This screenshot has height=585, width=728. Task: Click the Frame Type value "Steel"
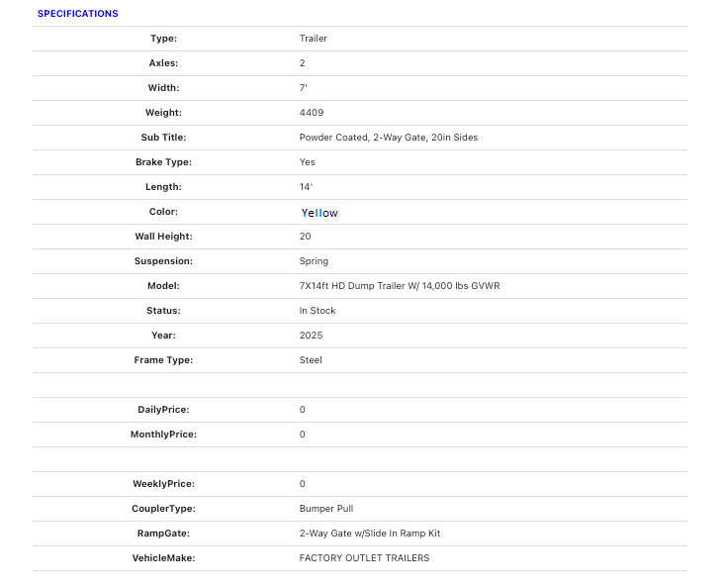pyautogui.click(x=311, y=360)
